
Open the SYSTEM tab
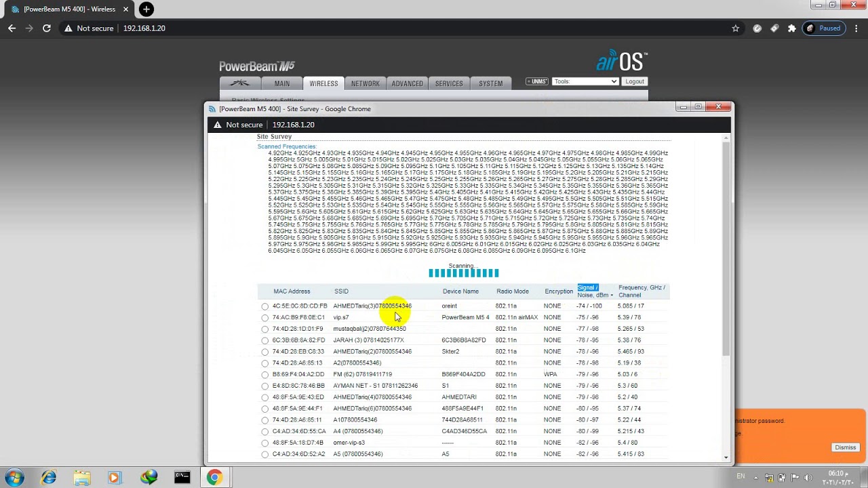coord(491,83)
